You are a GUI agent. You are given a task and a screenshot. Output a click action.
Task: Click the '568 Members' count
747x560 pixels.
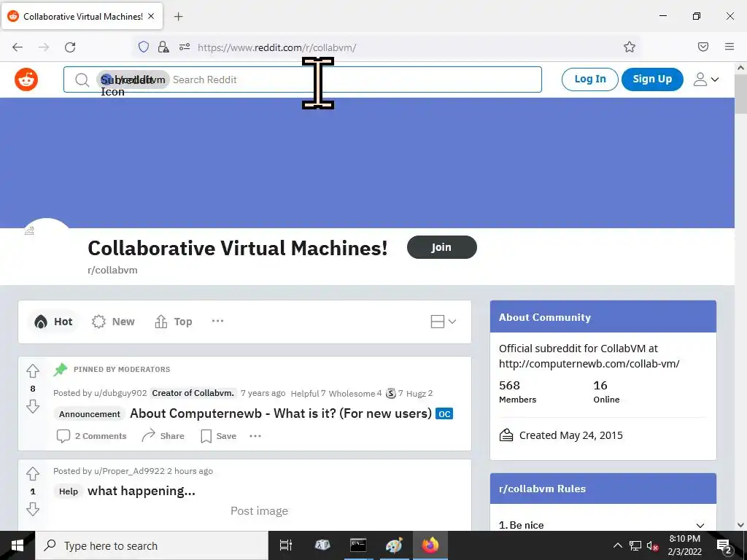tap(517, 392)
